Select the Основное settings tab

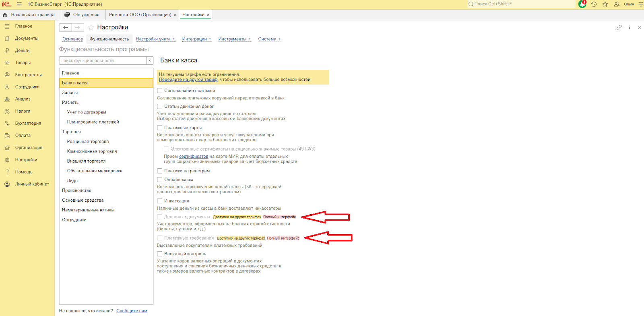pos(72,39)
